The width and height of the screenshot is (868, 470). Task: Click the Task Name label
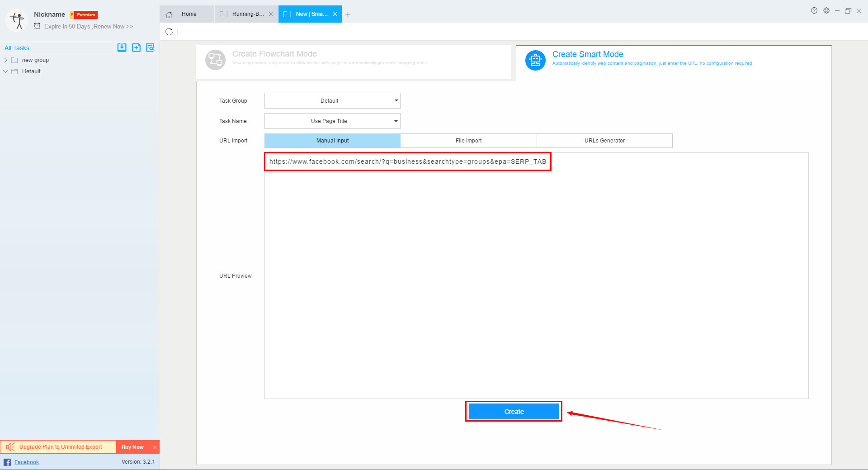pyautogui.click(x=233, y=121)
